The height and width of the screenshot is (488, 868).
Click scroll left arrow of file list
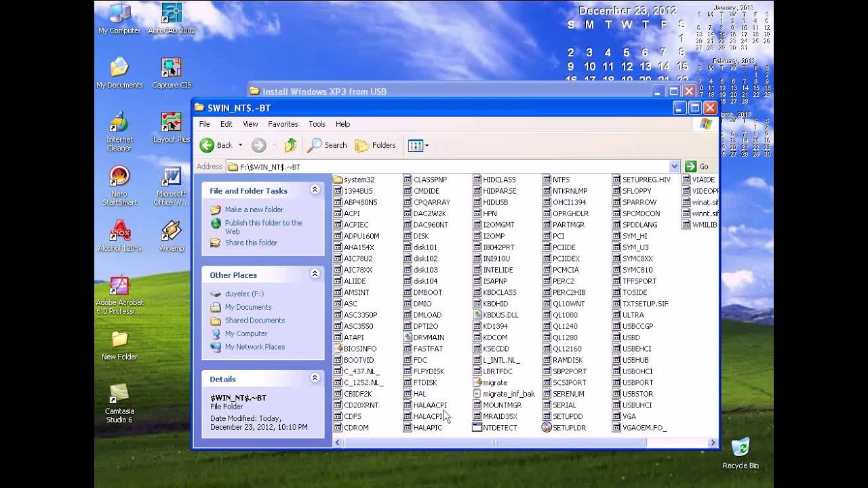pos(338,443)
